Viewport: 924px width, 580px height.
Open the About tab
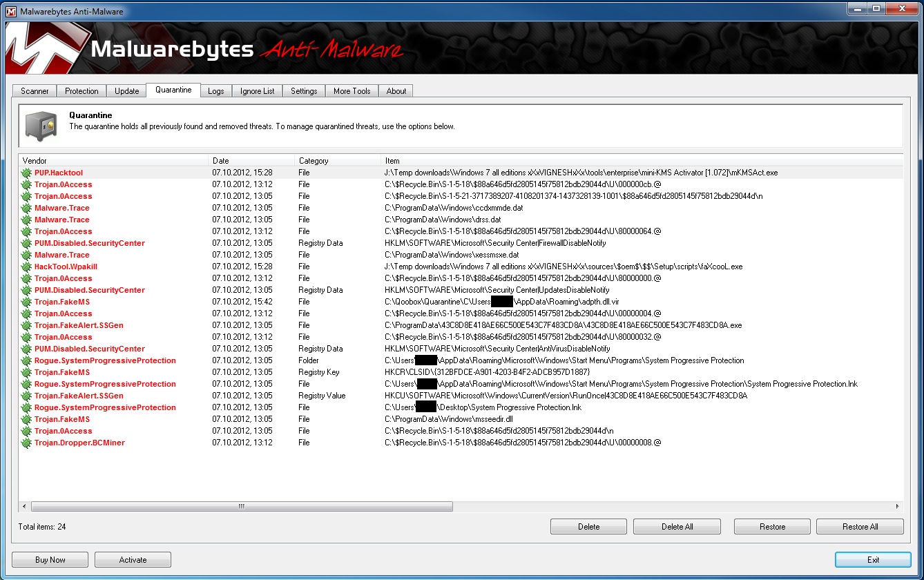click(x=396, y=91)
